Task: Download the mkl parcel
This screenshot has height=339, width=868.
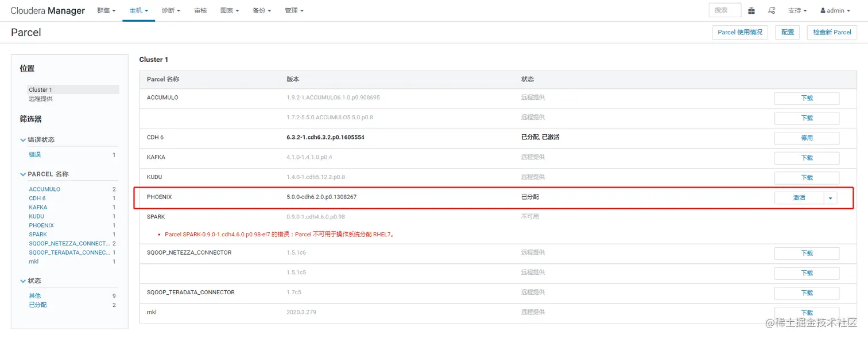Action: (807, 313)
